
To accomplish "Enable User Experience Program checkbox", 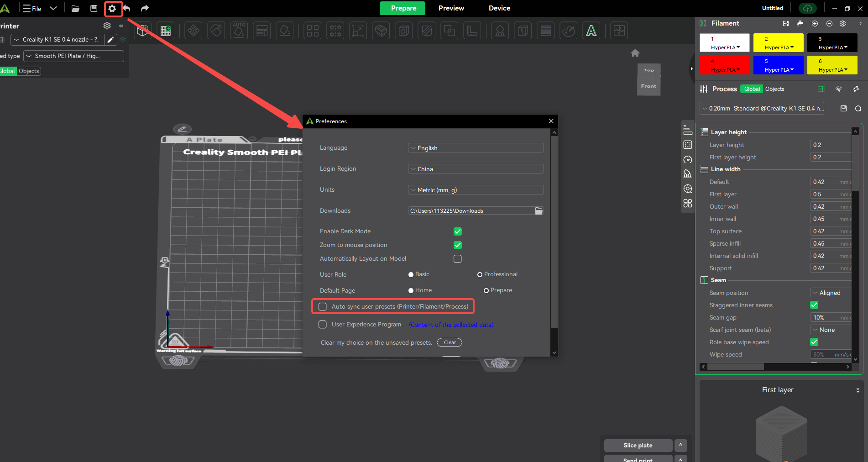I will coord(323,324).
